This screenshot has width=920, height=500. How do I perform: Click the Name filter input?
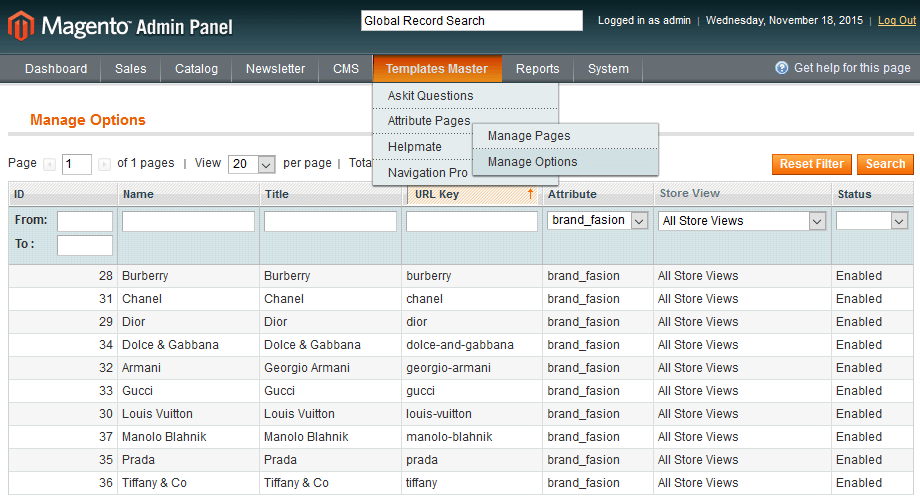point(188,221)
